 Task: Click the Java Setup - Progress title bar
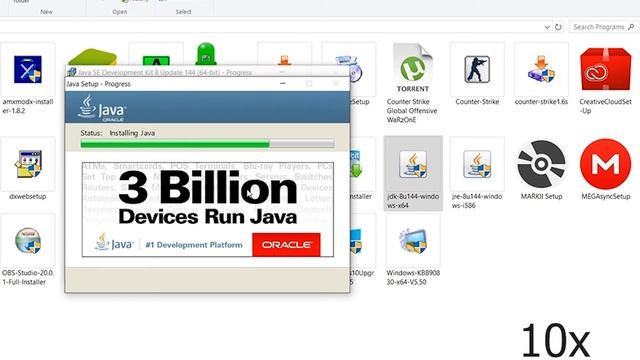coord(207,84)
